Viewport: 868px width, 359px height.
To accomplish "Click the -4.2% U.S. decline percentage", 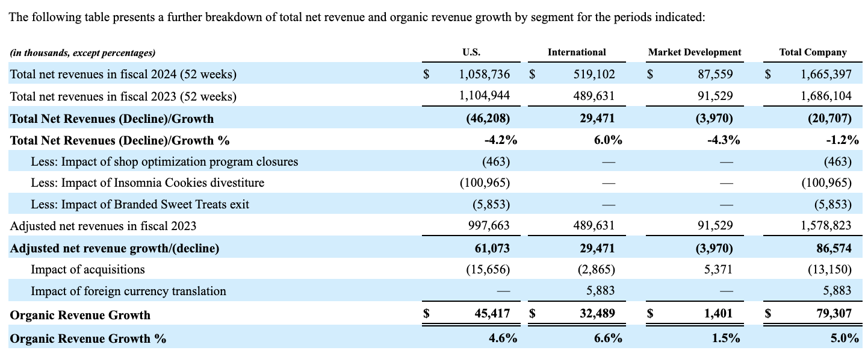I will (x=501, y=140).
